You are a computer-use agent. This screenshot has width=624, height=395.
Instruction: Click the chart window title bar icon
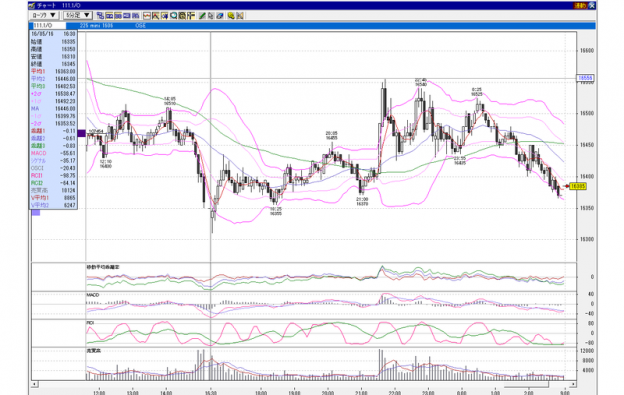(32, 6)
